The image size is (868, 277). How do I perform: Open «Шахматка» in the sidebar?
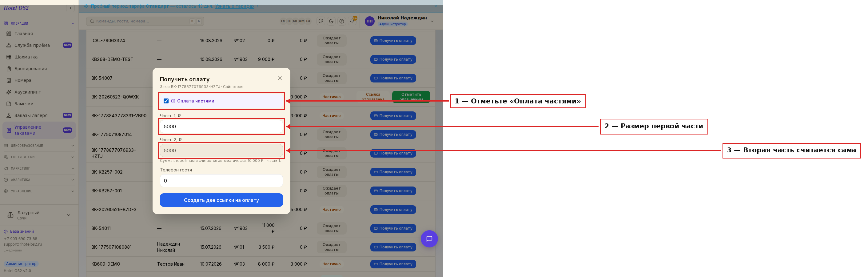tap(39, 57)
